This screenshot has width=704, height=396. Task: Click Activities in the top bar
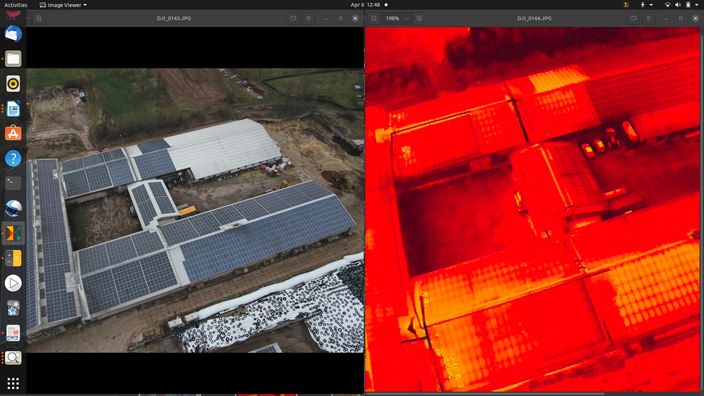pos(16,5)
